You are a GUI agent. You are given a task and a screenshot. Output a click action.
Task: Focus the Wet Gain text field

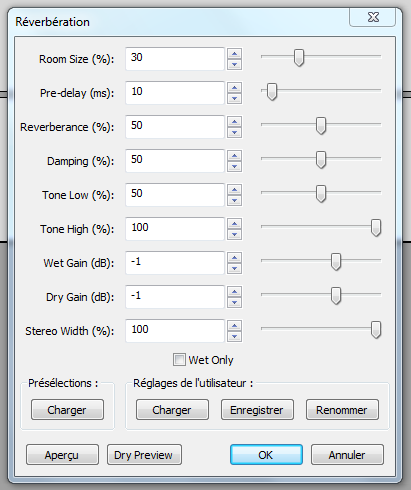[x=175, y=263]
